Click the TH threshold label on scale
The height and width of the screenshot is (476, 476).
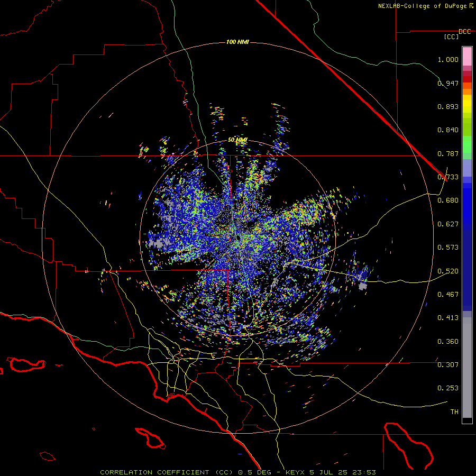(x=454, y=412)
